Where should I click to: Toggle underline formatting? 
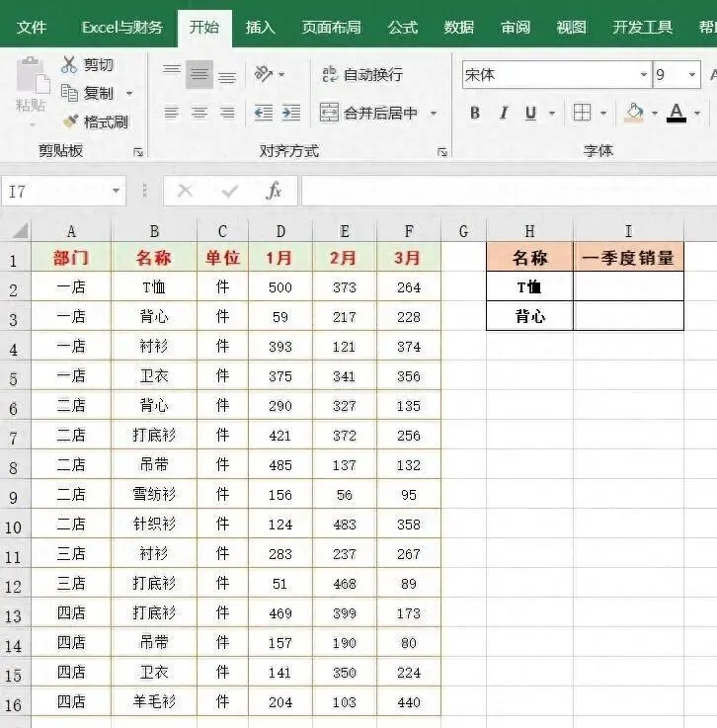(531, 113)
